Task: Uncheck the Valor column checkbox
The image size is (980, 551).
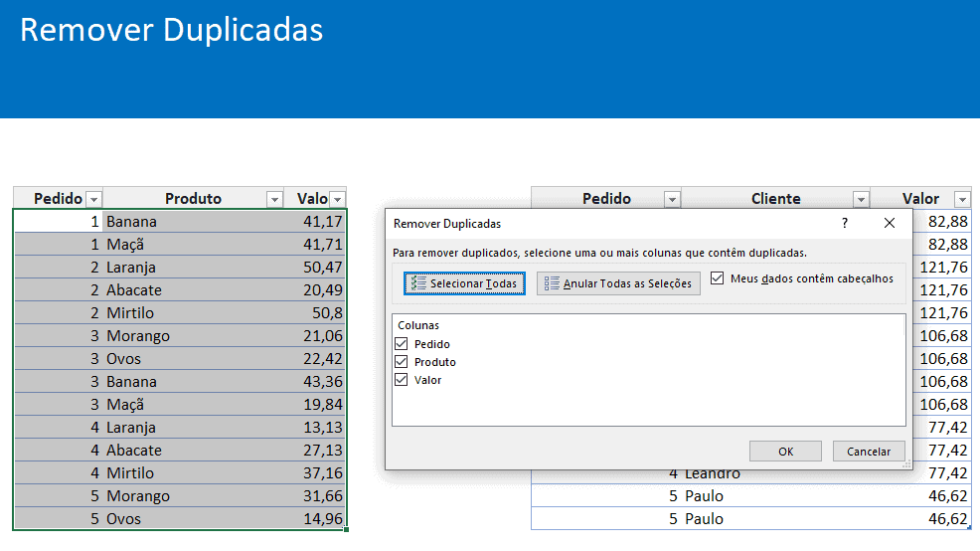Action: click(402, 380)
